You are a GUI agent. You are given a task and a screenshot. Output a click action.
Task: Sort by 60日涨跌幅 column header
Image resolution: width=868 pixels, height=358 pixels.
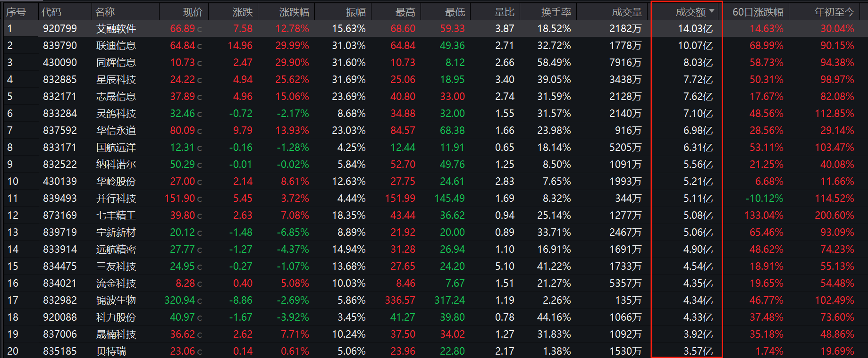pyautogui.click(x=758, y=12)
